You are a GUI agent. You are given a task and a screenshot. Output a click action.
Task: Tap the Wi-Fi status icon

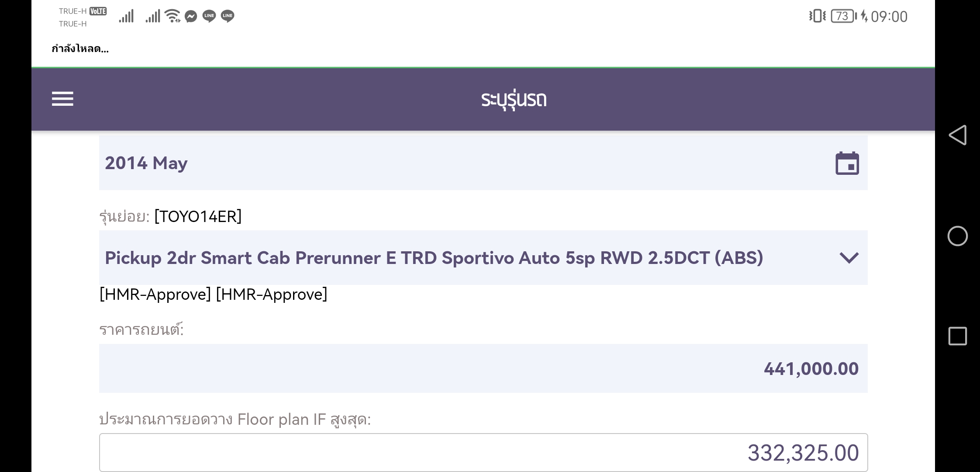[173, 16]
